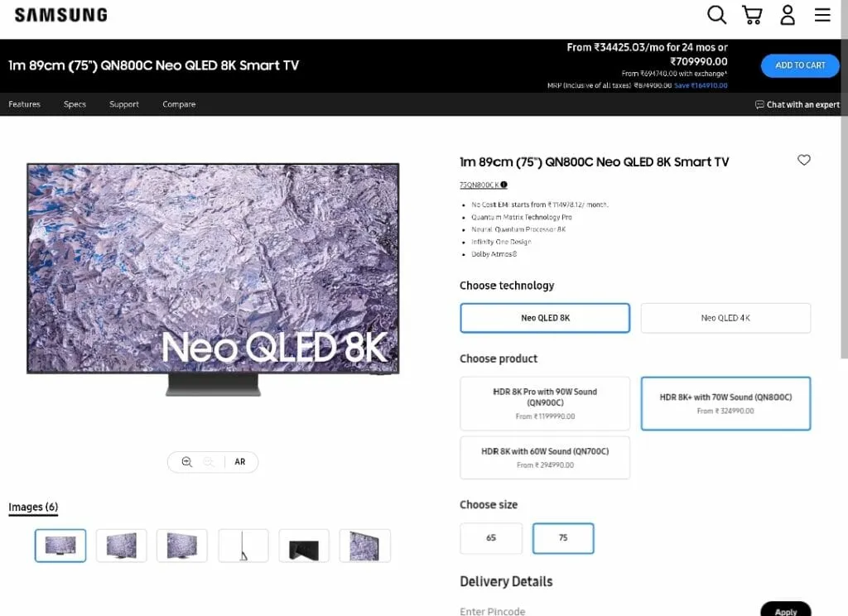Open the shopping cart icon
The image size is (848, 616).
(x=752, y=15)
